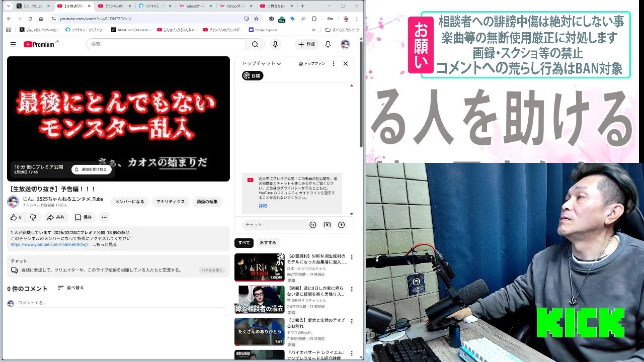Open the トップファン leaderboard
The height and width of the screenshot is (362, 644).
pos(312,64)
